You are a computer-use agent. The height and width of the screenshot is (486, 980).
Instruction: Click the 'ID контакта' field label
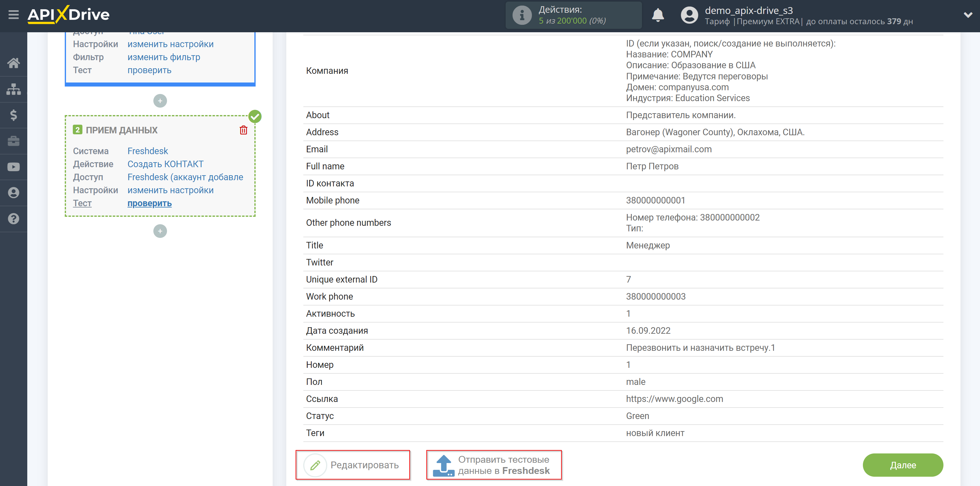330,184
